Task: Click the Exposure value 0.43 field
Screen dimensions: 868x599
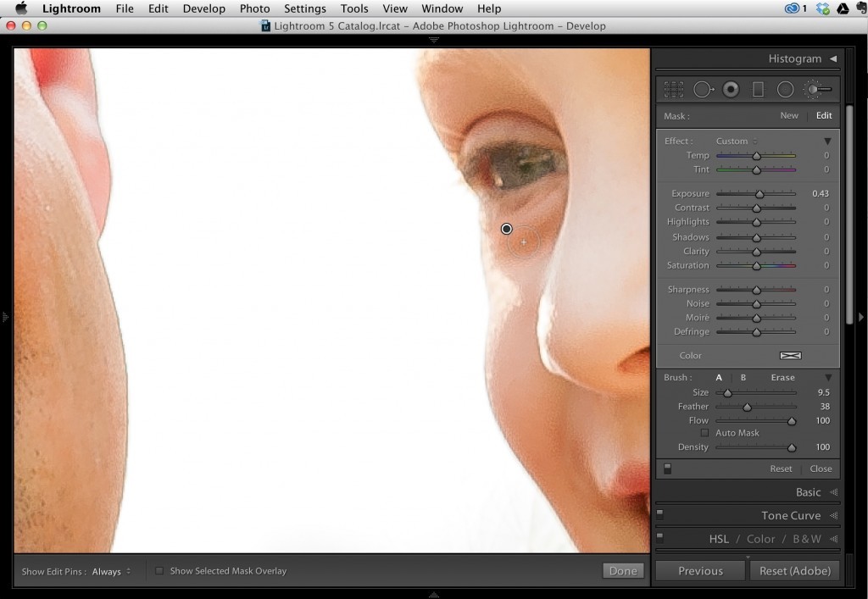Action: [821, 193]
